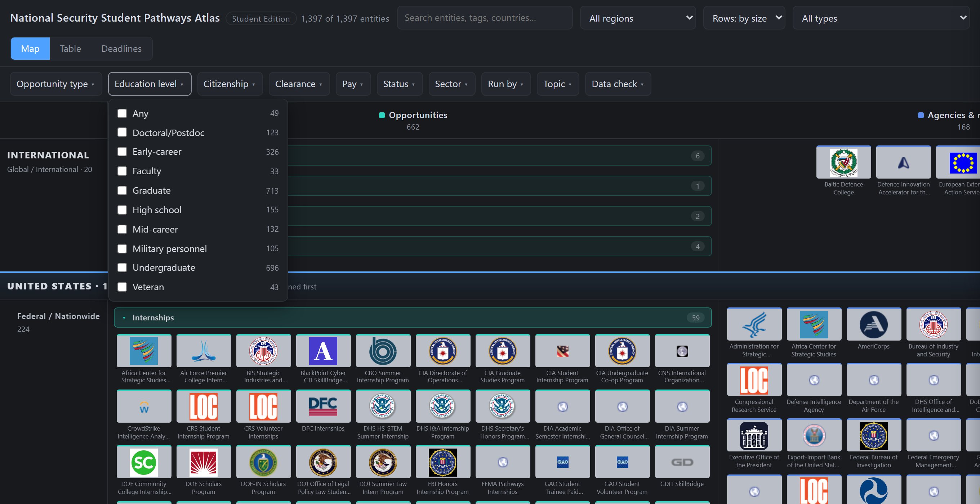Select DOJ Summer Law Intern Program tile
Image resolution: width=980 pixels, height=504 pixels.
tap(383, 471)
